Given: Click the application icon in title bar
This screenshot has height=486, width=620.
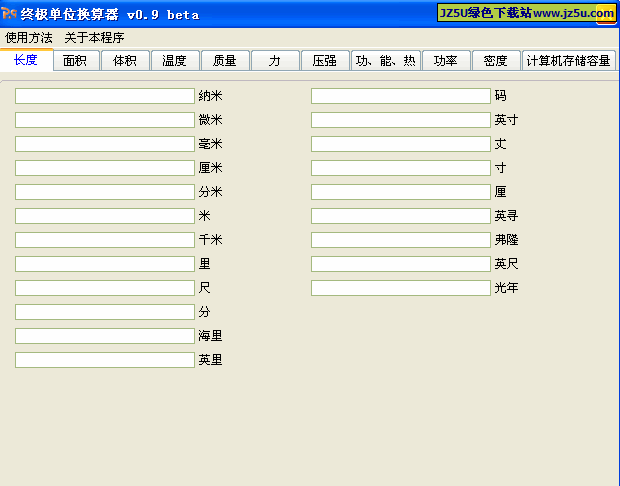Looking at the screenshot, I should point(9,14).
